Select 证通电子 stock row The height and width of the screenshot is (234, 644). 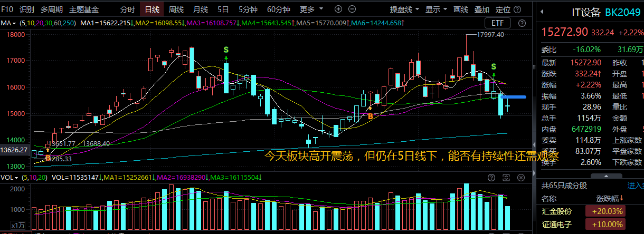590,225
